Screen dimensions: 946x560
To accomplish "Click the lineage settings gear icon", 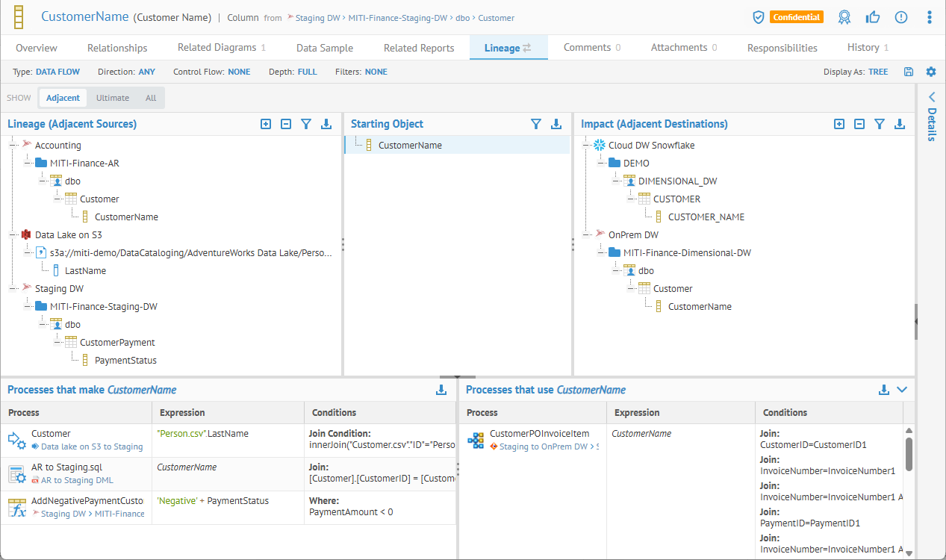I will click(x=930, y=72).
